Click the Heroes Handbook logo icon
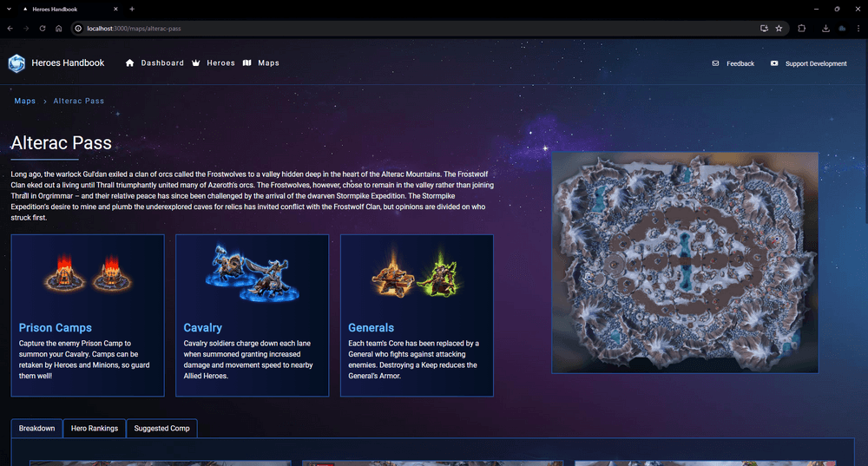The height and width of the screenshot is (466, 868). (16, 63)
